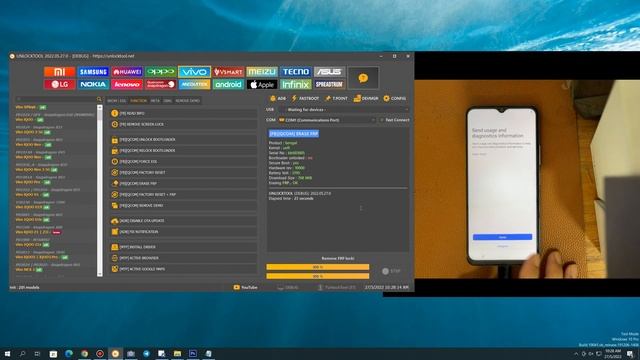Screen dimensions: 640x360
Task: Select the Meizu brand logo
Action: 262,72
